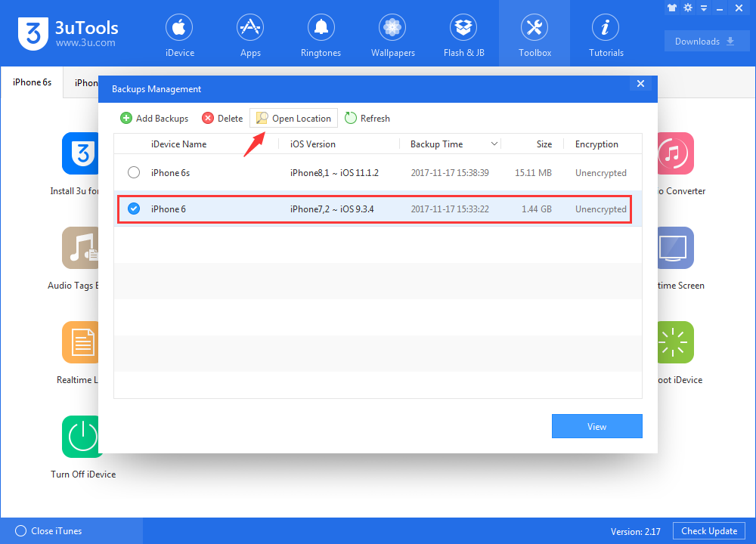The width and height of the screenshot is (756, 544).
Task: Toggle the iPhone 6 backup selection
Action: point(134,209)
